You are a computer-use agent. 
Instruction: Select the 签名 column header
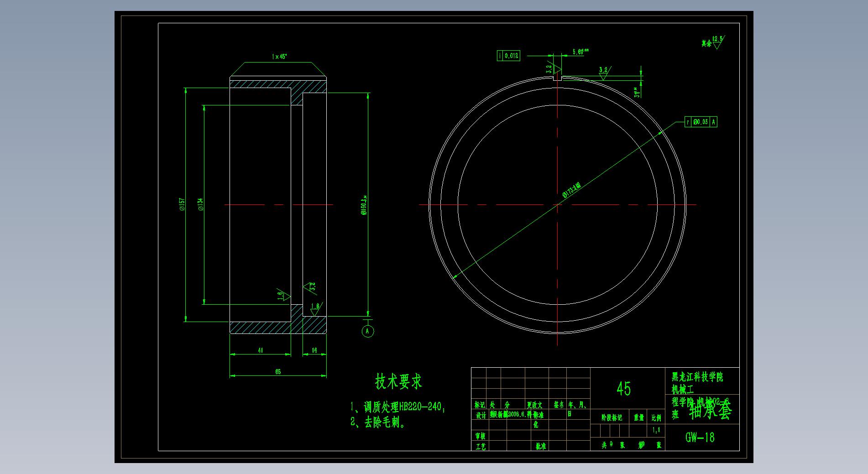(559, 405)
